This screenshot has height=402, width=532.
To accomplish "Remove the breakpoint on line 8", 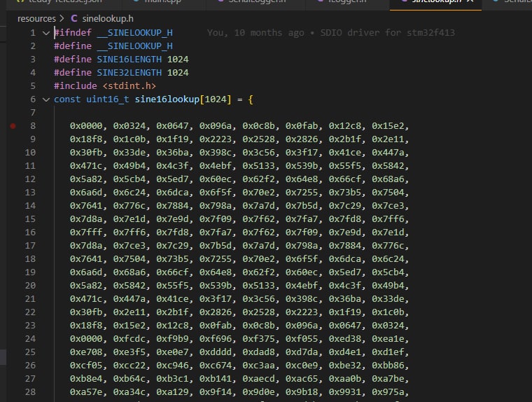I will pyautogui.click(x=13, y=126).
